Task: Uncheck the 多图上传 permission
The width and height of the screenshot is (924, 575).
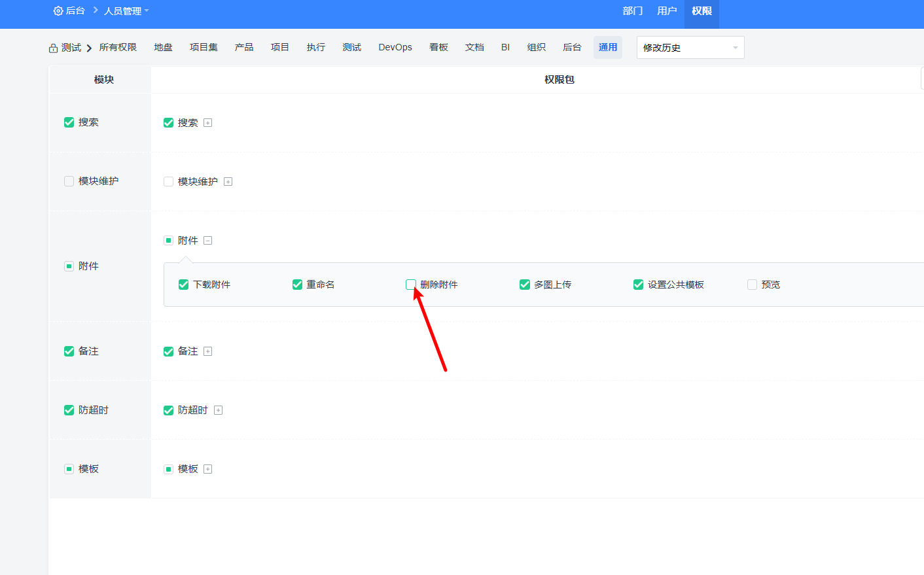Action: click(x=525, y=285)
